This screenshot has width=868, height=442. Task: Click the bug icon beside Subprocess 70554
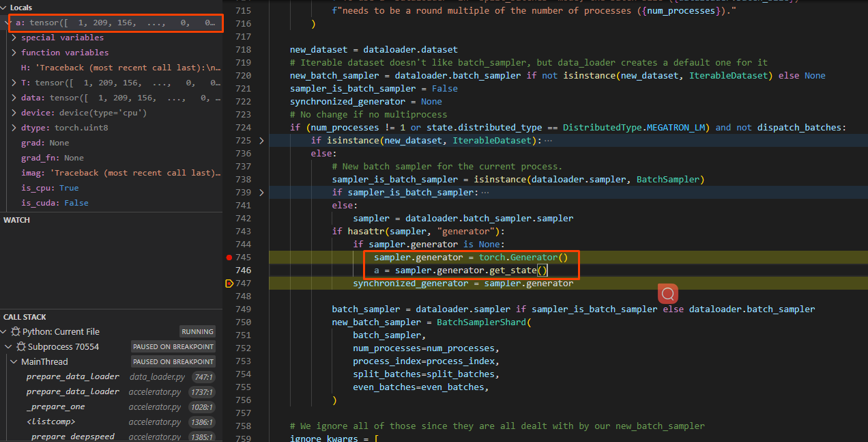point(23,346)
